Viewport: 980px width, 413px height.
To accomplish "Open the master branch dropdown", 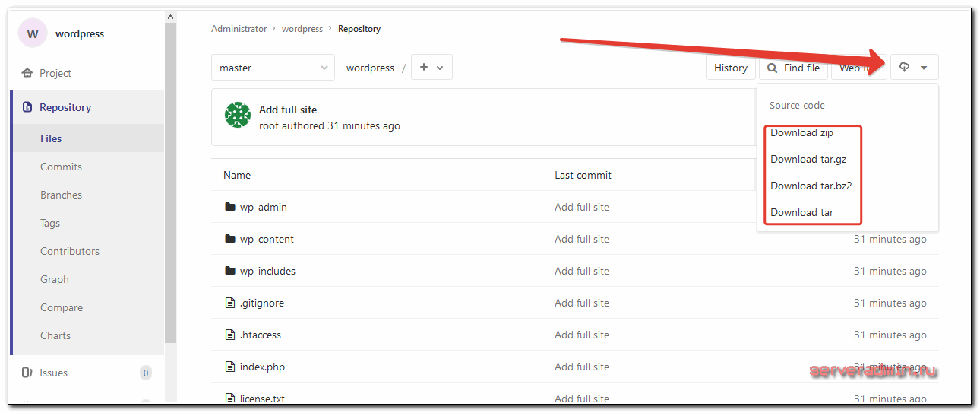I will tap(273, 68).
